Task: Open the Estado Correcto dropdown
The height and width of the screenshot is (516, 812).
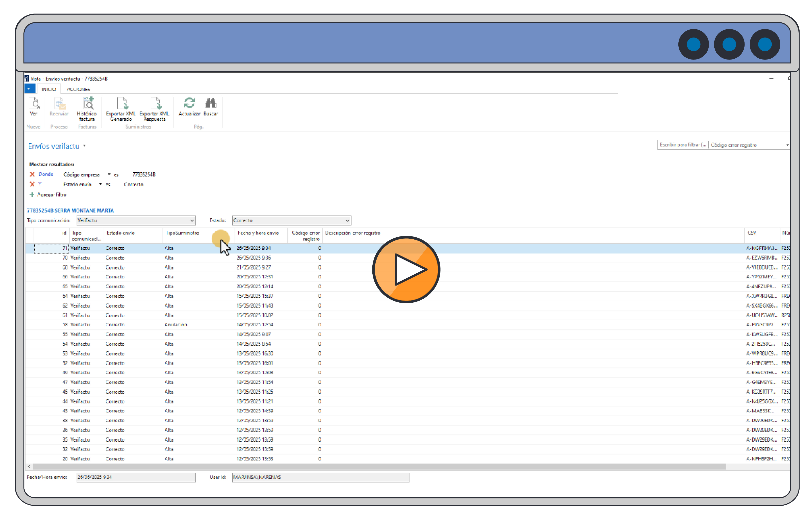Action: coord(347,220)
